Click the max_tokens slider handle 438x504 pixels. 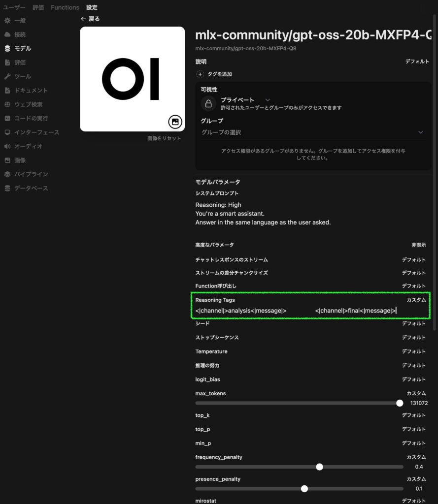(400, 403)
